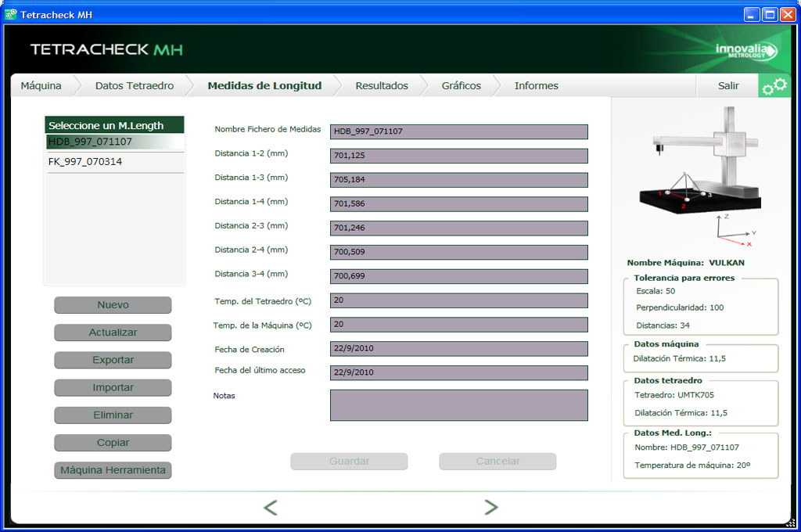Click the Nuevo button
The width and height of the screenshot is (801, 532).
pyautogui.click(x=113, y=305)
